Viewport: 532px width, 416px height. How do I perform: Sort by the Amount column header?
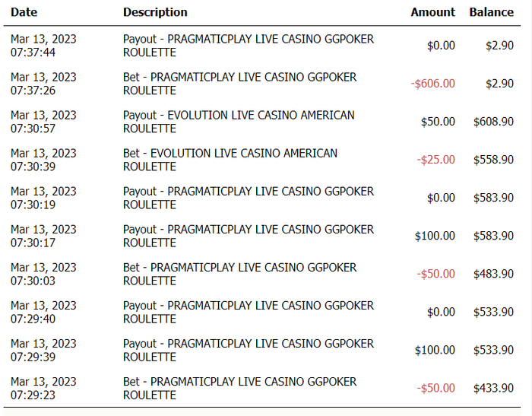[x=432, y=12]
